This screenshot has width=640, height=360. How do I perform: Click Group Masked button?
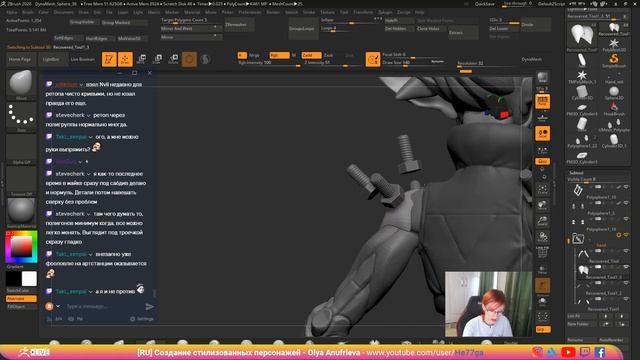click(x=124, y=22)
